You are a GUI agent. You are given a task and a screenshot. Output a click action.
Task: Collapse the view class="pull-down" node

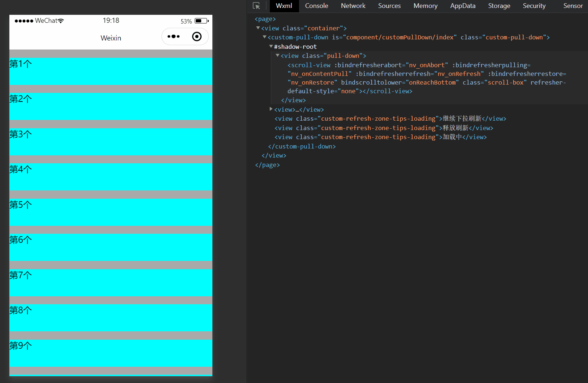click(x=277, y=55)
